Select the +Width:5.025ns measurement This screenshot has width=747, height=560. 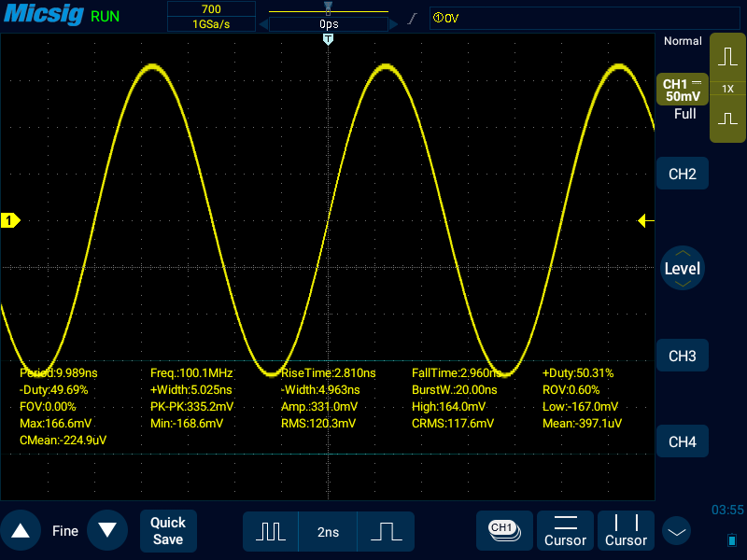pyautogui.click(x=191, y=390)
